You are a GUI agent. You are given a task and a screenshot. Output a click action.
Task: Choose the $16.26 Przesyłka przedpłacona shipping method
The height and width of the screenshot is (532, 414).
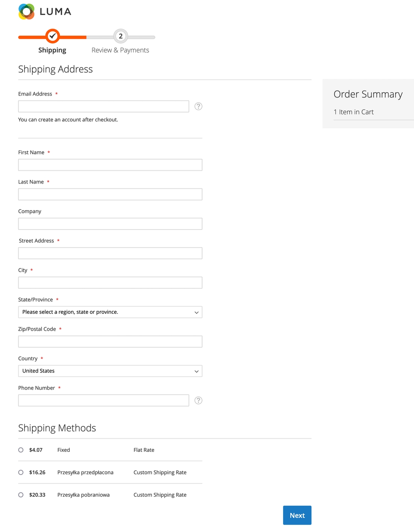[21, 473]
